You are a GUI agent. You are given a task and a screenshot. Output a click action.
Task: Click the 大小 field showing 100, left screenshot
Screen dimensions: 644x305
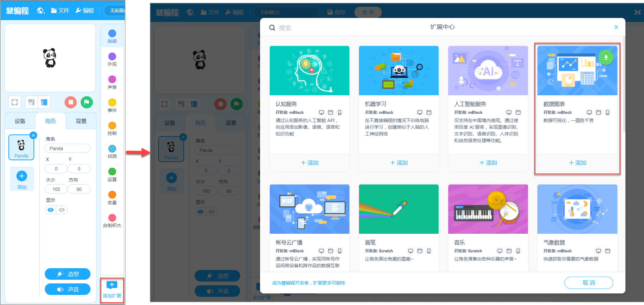click(x=56, y=189)
